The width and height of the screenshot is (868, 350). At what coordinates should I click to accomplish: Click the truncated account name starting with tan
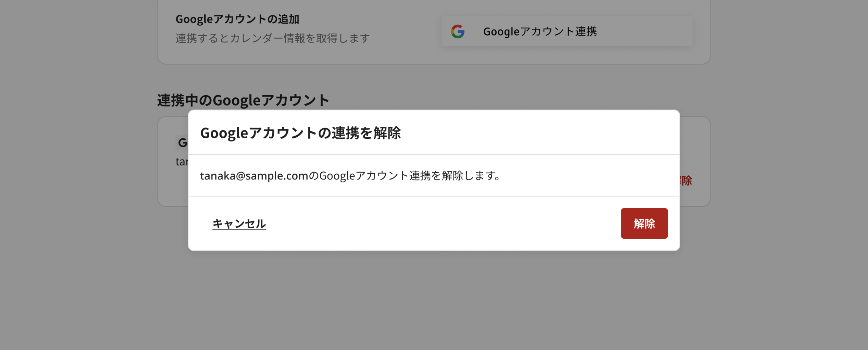tap(181, 161)
